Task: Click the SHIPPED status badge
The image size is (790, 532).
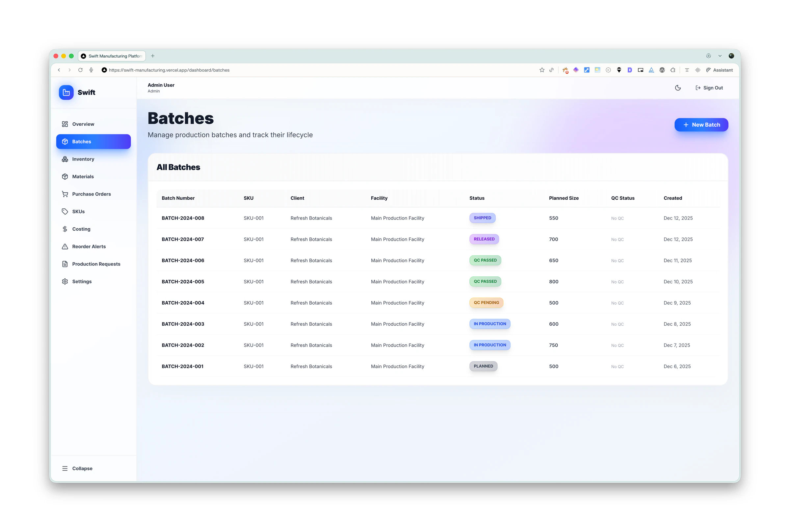Action: [x=482, y=218]
